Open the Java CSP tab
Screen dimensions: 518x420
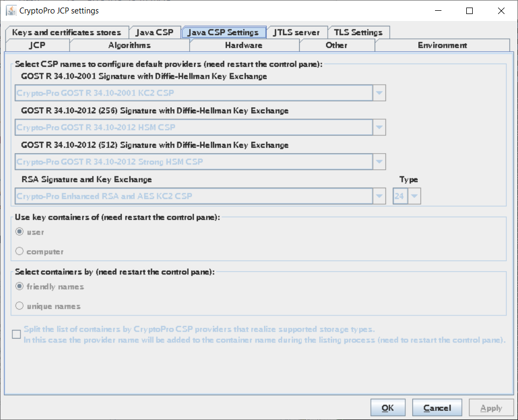coord(155,32)
